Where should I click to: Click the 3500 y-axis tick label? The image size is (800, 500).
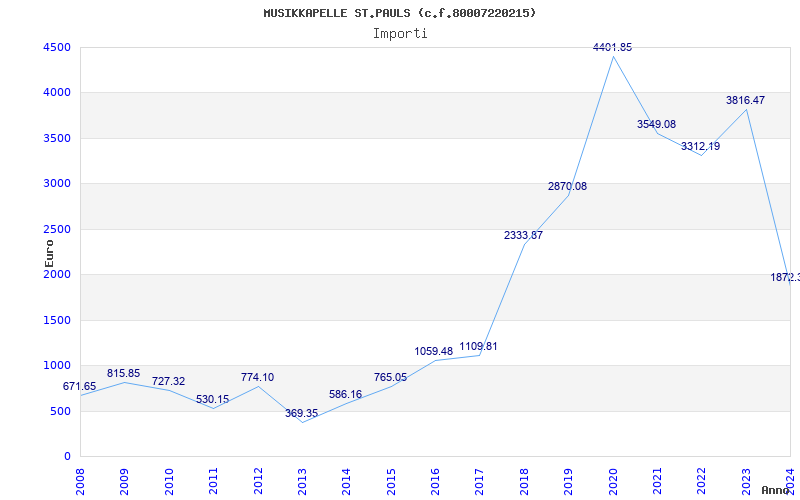click(57, 138)
